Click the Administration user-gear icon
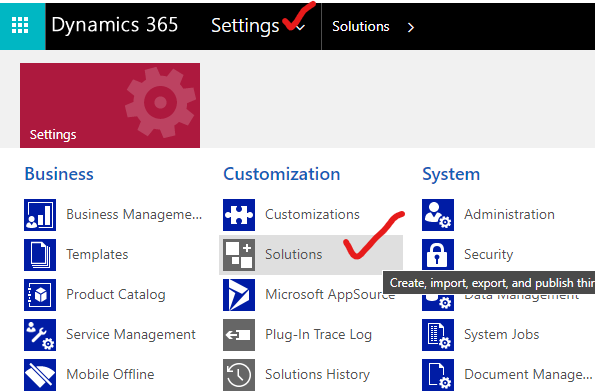This screenshot has width=595, height=392. tap(438, 215)
